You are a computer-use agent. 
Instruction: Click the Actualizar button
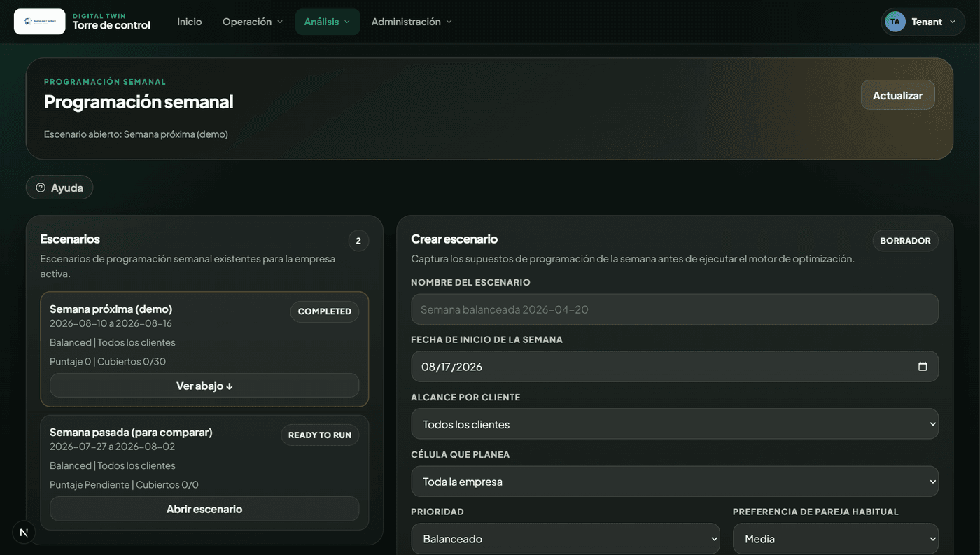tap(897, 95)
